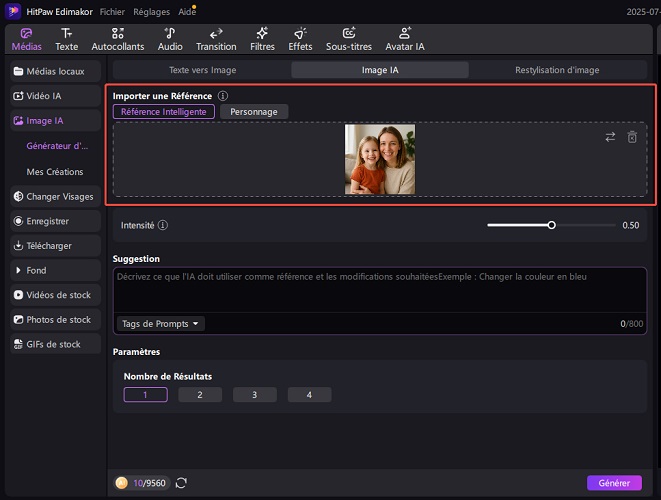The height and width of the screenshot is (500, 661).
Task: Set Nombre de Résultats to 4
Action: click(309, 395)
